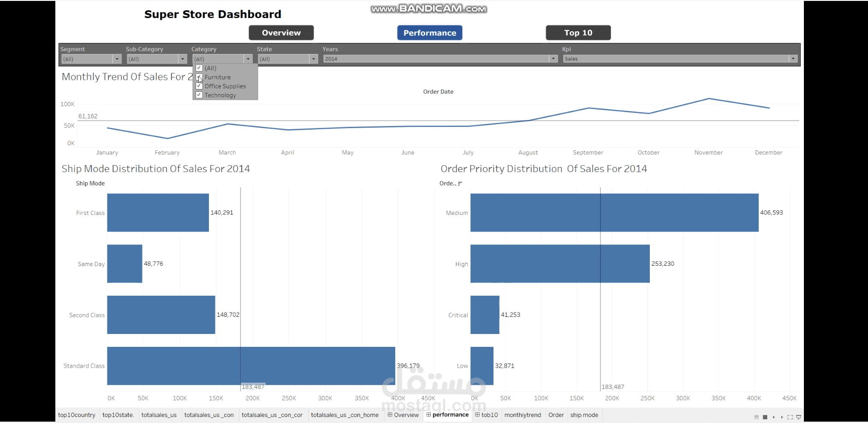The width and height of the screenshot is (868, 423).
Task: Select the High order priority bar
Action: click(560, 264)
